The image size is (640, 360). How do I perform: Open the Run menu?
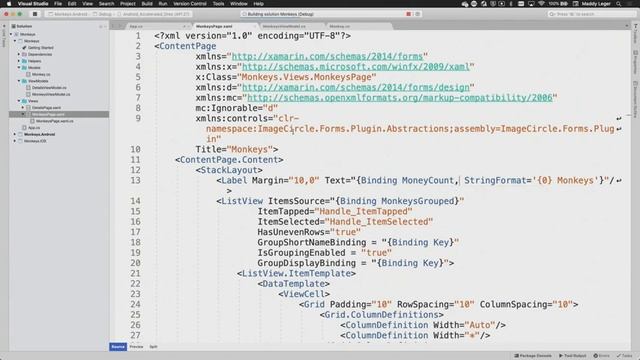tap(162, 4)
